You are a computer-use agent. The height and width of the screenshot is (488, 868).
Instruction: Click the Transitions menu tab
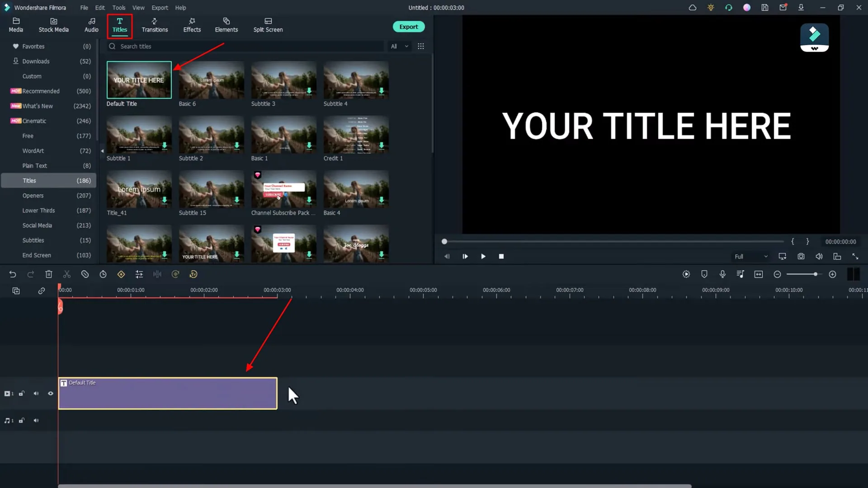click(x=155, y=25)
